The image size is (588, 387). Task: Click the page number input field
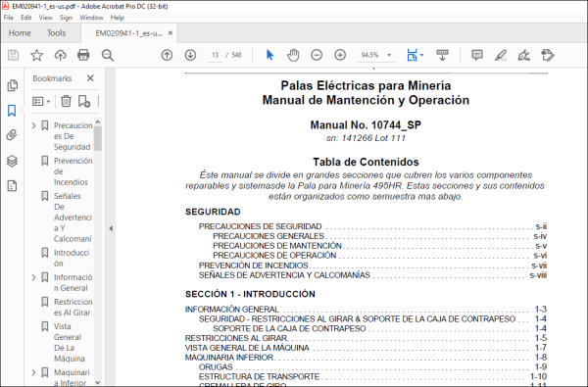215,55
